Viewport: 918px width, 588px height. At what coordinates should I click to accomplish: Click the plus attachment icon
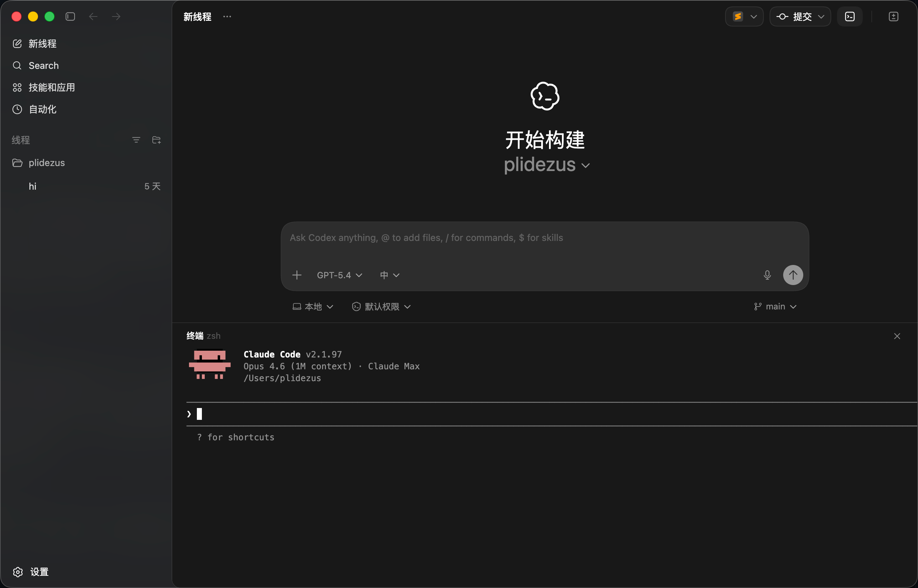click(x=297, y=275)
